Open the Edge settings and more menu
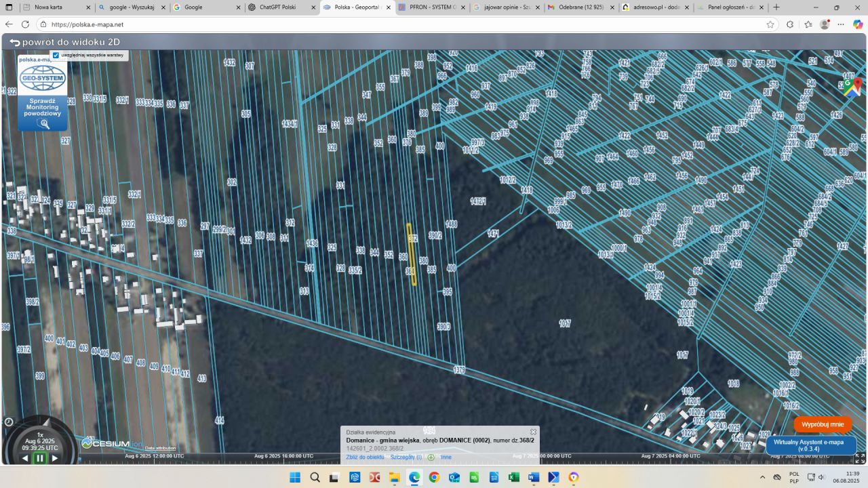The height and width of the screenshot is (488, 868). click(842, 24)
